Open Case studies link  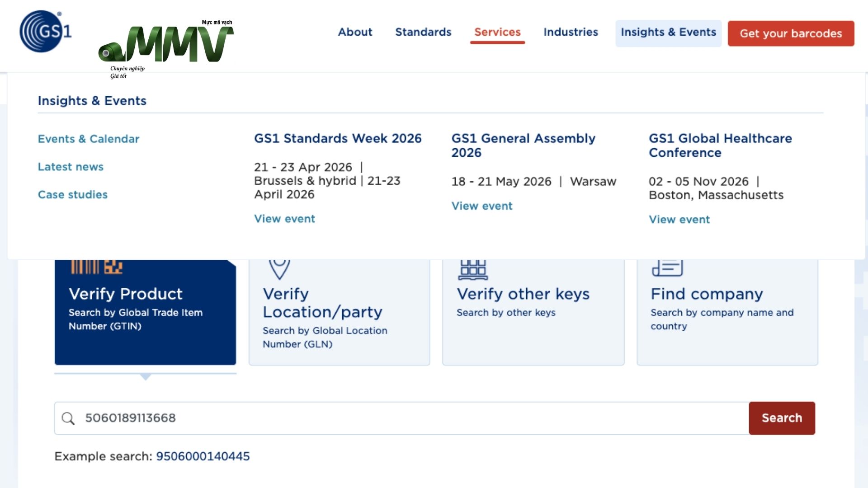[x=73, y=195]
